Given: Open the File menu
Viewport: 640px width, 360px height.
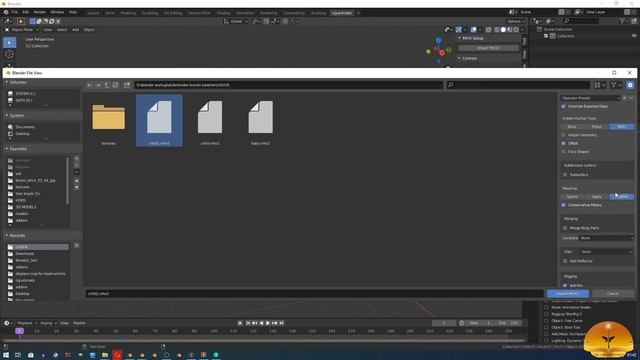Looking at the screenshot, I should (x=15, y=12).
